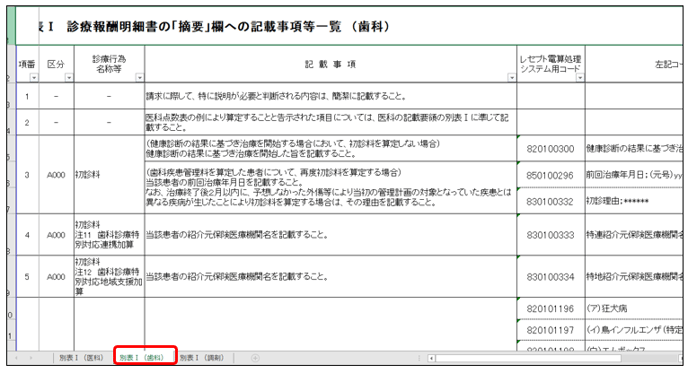
Task: Click the horizontal scrollbar left arrow
Action: click(x=431, y=359)
